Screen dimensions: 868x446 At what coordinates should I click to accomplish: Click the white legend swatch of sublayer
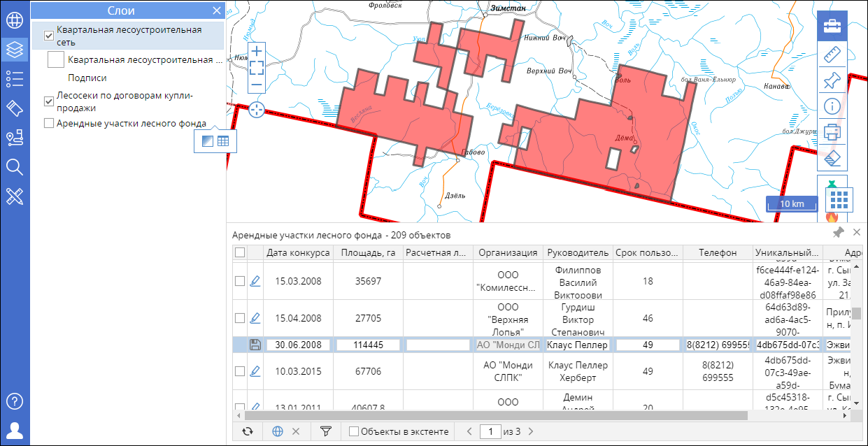pyautogui.click(x=56, y=59)
